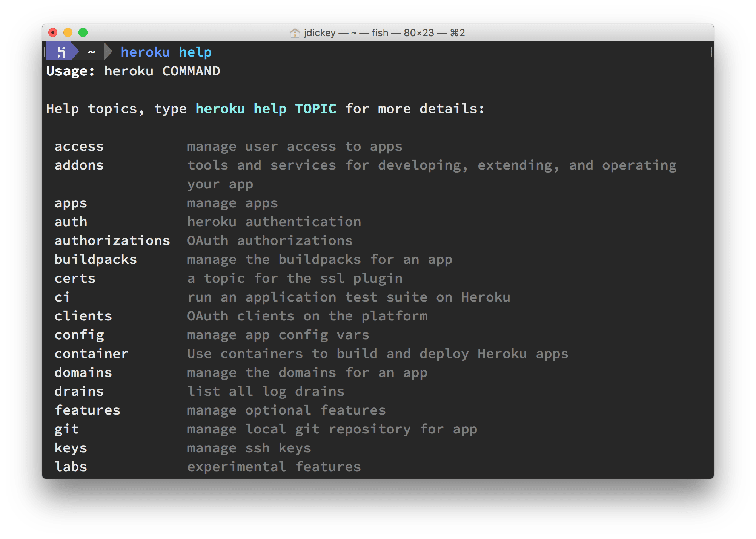Click the right bracket mark at prompt line end

point(711,52)
